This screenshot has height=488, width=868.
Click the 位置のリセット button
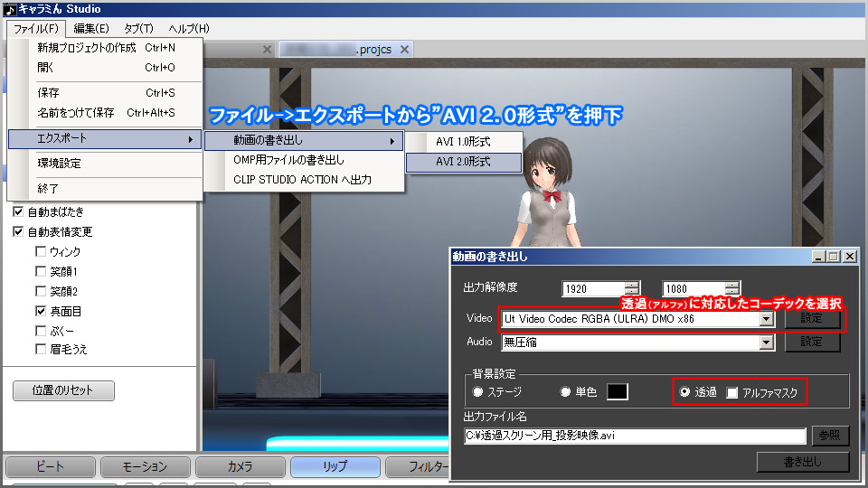[64, 391]
